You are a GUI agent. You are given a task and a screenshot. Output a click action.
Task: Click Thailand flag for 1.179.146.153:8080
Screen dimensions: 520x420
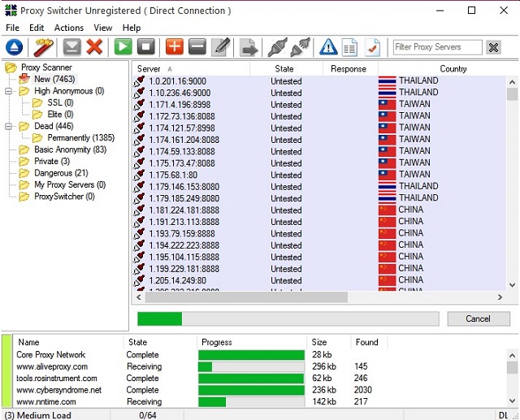(x=387, y=187)
